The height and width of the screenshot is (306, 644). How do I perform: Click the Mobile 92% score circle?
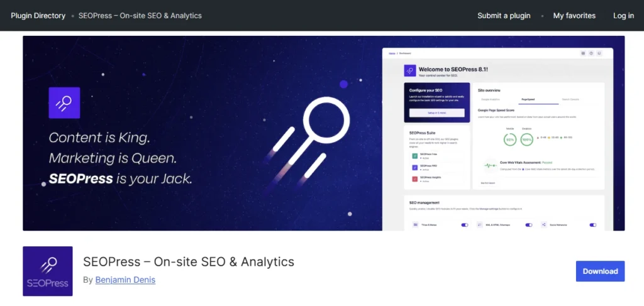(510, 139)
